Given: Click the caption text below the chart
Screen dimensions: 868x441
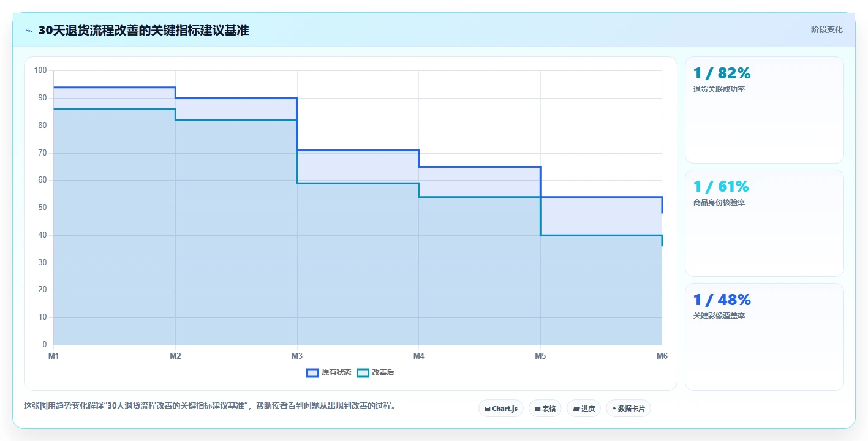Looking at the screenshot, I should coord(210,405).
